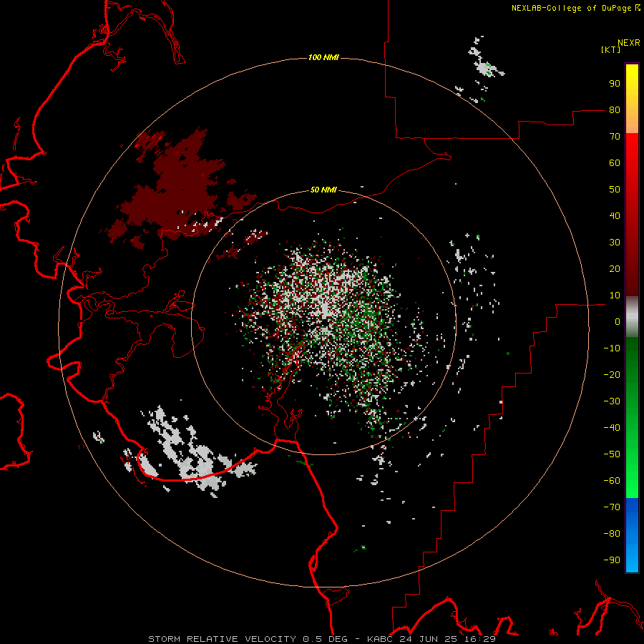Image resolution: width=644 pixels, height=644 pixels.
Task: Click the -10 knot scale label
Action: pyautogui.click(x=612, y=348)
